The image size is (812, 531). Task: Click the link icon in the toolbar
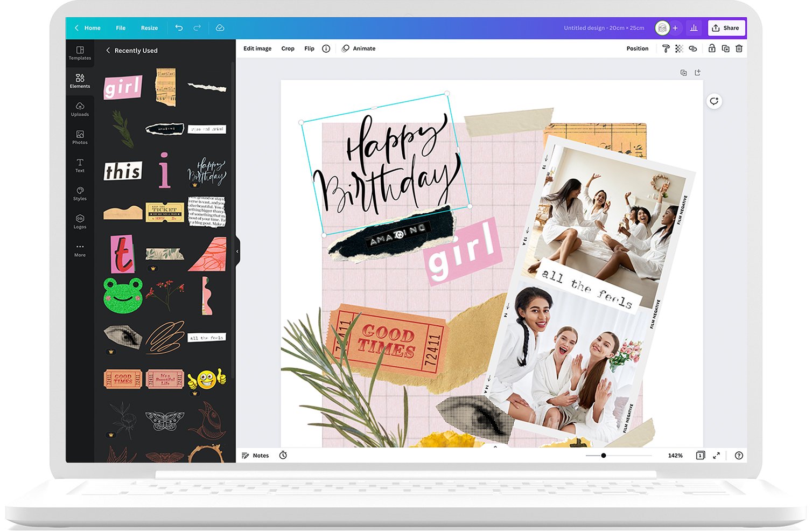(x=693, y=48)
